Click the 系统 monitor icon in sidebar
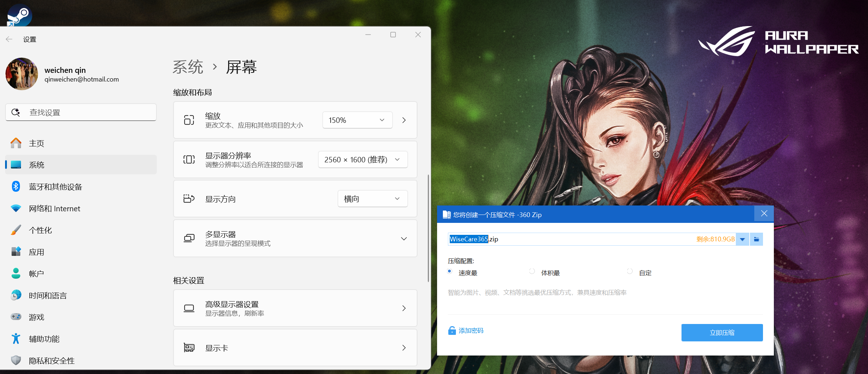 pos(16,165)
